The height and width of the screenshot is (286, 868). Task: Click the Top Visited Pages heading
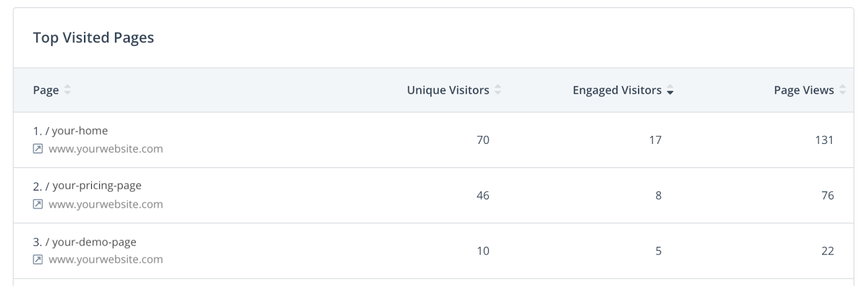[x=93, y=37]
